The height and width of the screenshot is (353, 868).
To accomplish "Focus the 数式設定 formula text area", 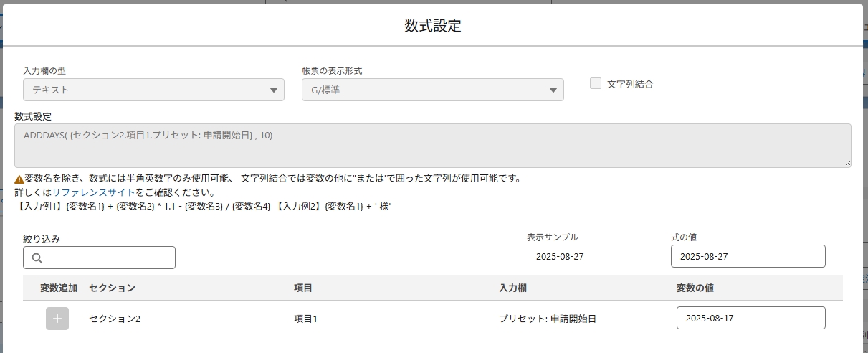I will click(x=432, y=146).
